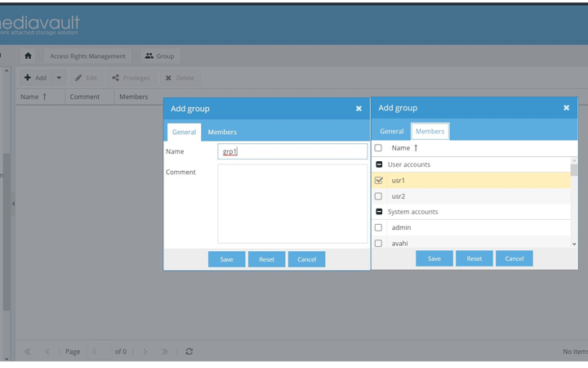Click the sidebar scrollbar up arrow
This screenshot has width=588, height=368.
click(7, 70)
